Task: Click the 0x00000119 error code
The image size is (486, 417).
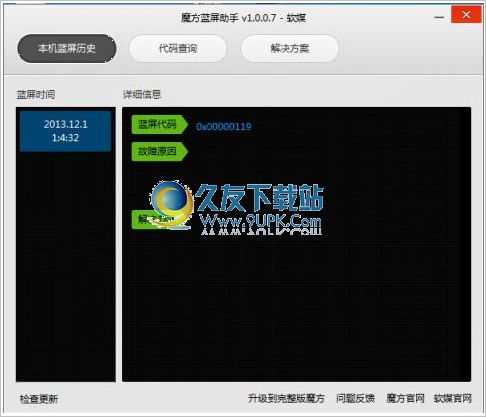Action: 223,127
